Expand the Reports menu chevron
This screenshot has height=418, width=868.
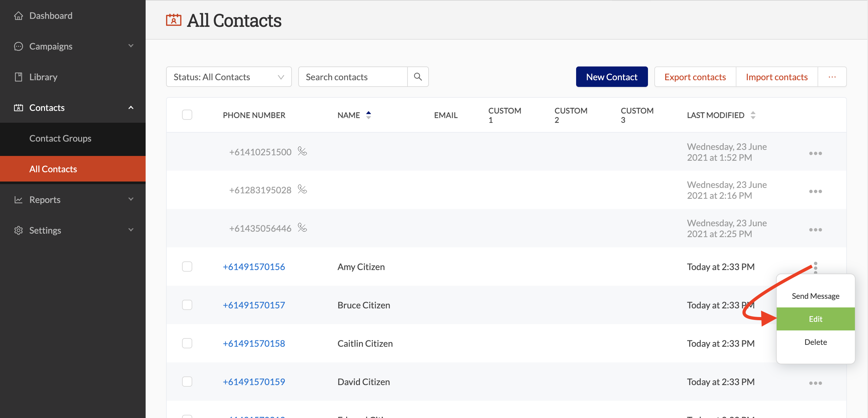click(x=131, y=199)
